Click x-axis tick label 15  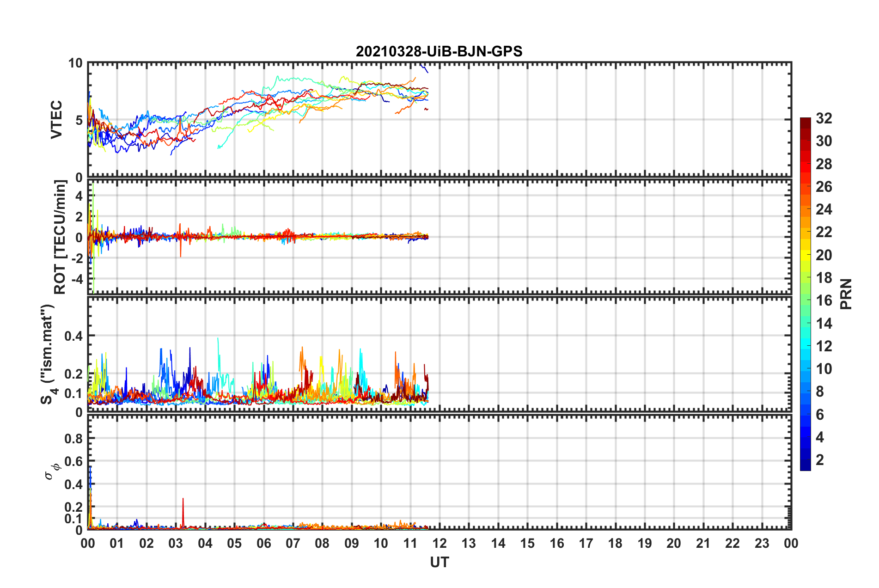coord(527,543)
